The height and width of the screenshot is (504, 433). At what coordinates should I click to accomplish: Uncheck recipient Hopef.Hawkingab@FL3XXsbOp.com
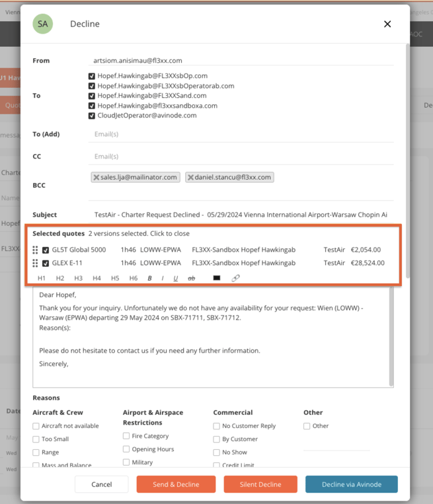[92, 76]
